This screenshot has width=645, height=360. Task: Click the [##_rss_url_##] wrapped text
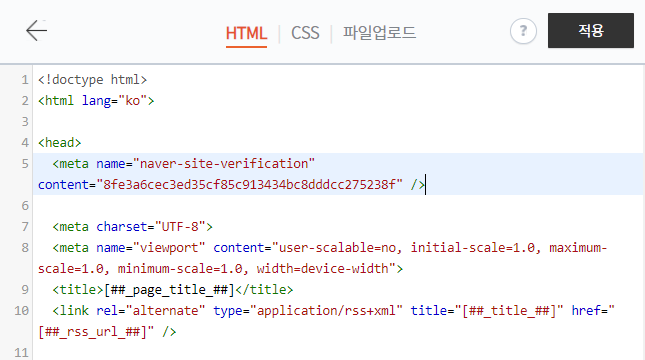pos(93,331)
